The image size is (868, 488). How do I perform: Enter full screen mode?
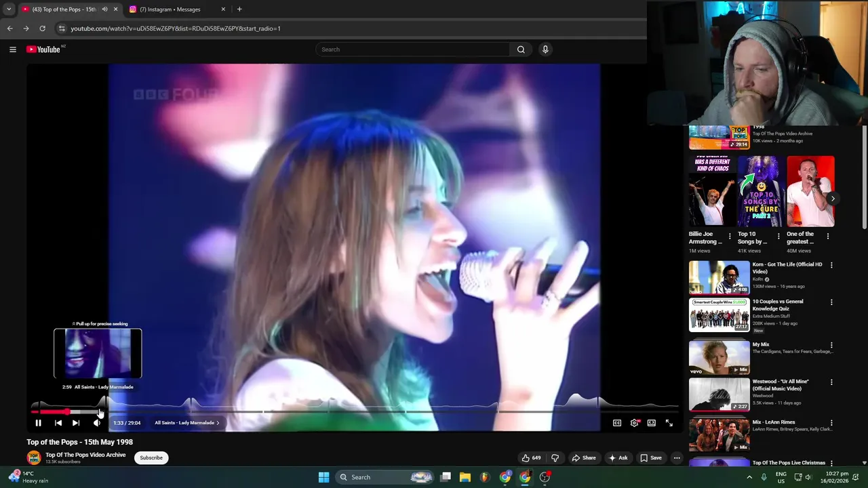point(669,423)
